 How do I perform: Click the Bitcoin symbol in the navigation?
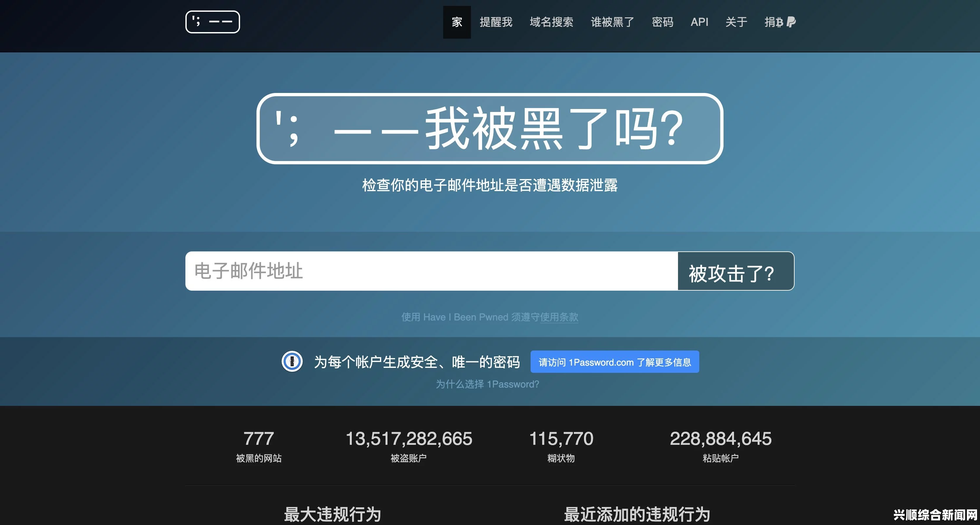point(780,23)
